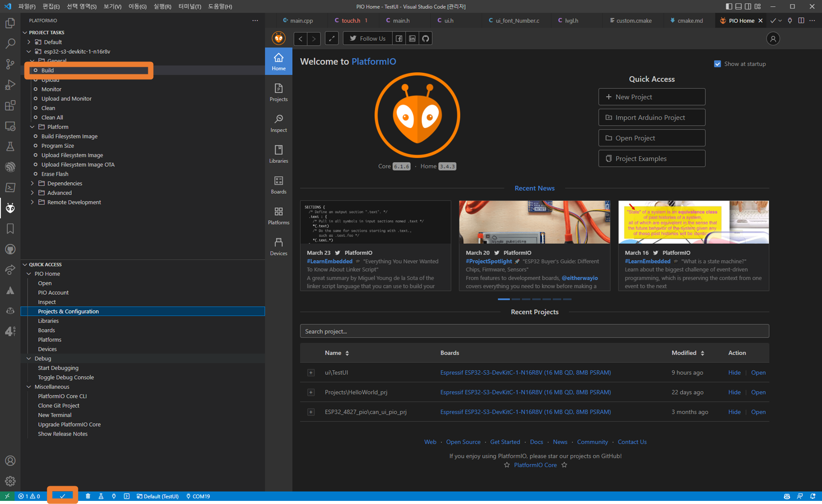This screenshot has width=822, height=504.
Task: Open the build dropdown arrow in editor actions
Action: pyautogui.click(x=780, y=20)
